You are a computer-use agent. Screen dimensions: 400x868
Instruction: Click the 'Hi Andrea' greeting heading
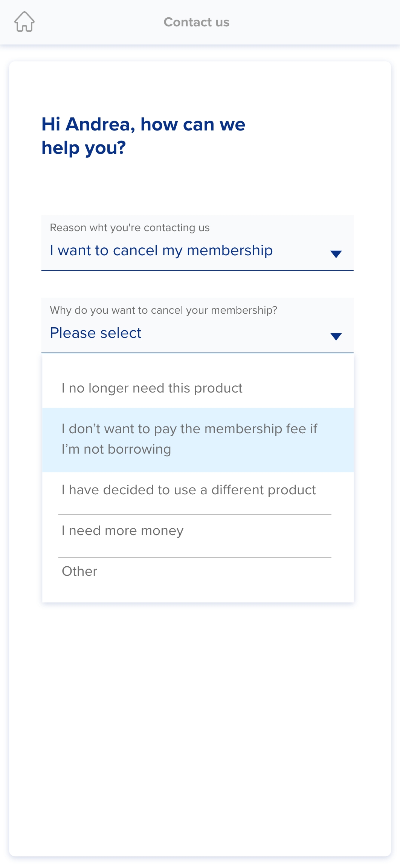(x=143, y=124)
